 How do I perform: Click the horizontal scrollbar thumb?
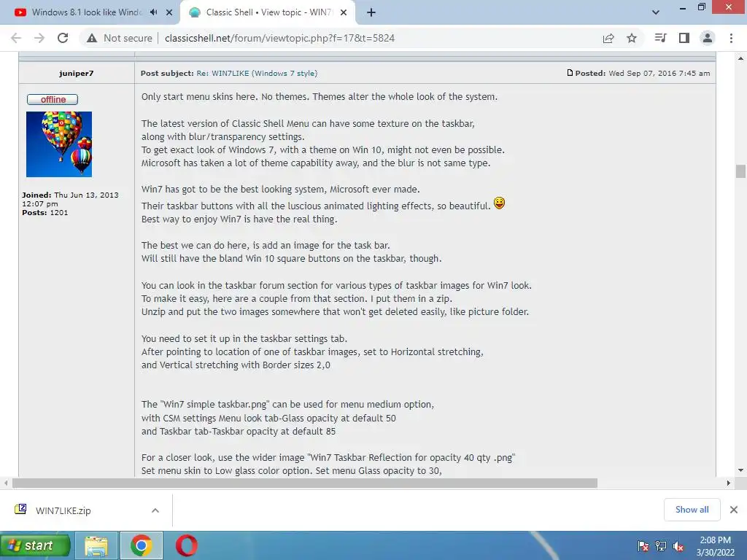(x=305, y=483)
